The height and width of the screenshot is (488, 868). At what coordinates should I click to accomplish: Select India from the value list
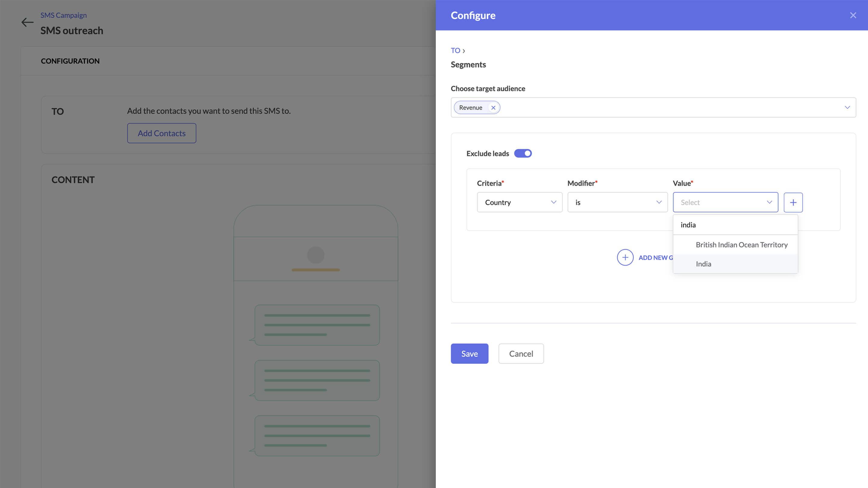[x=735, y=264]
